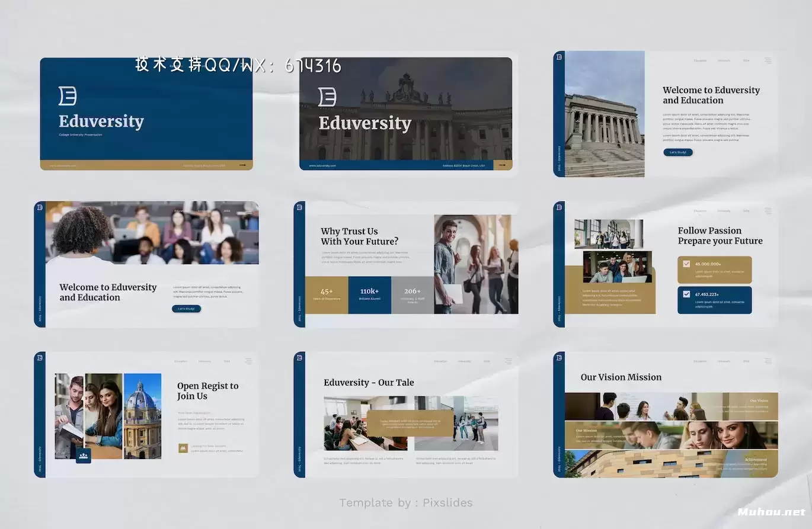Click the Follow Passion Prepare your Future heading

point(720,236)
